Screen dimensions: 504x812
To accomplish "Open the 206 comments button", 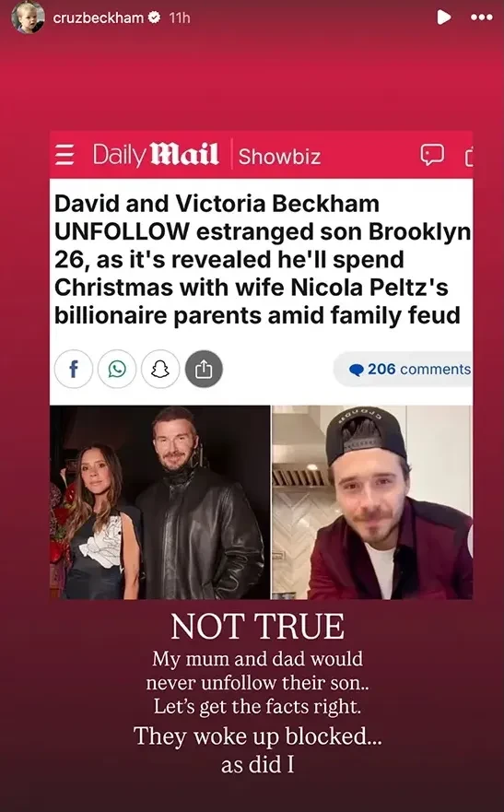I will coord(404,370).
